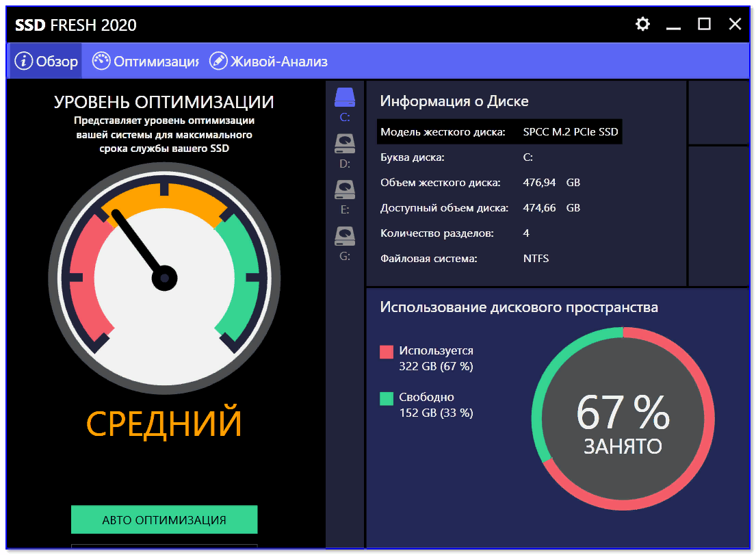Click the 'Информация о Диске' heading
756x555 pixels.
454,101
